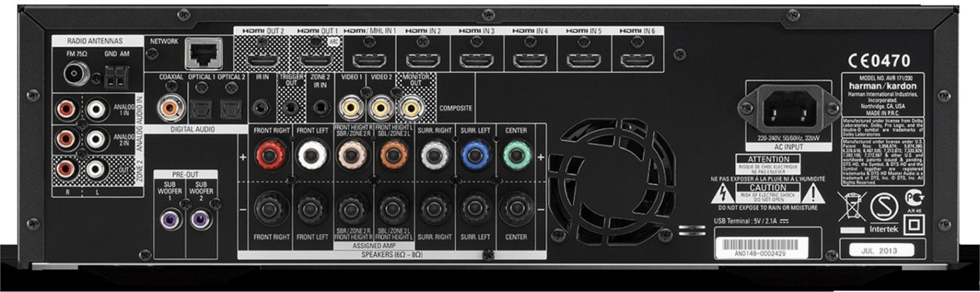Select the Monitor Out composite jack
The height and width of the screenshot is (292, 980).
tap(410, 105)
